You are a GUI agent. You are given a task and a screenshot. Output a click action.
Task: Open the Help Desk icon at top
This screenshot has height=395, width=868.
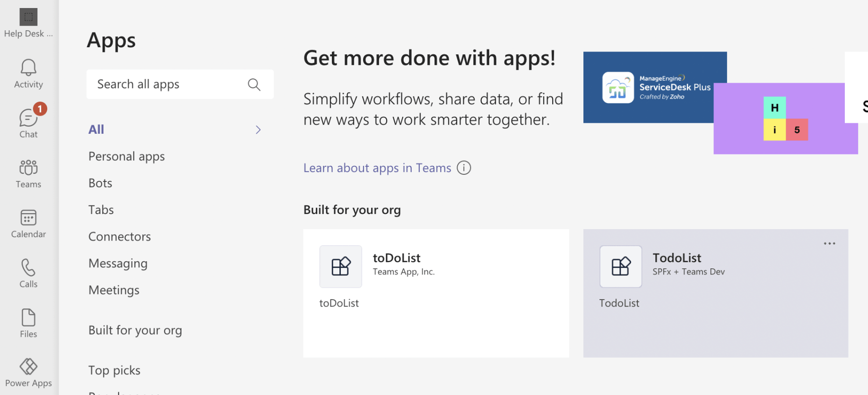coord(28,17)
